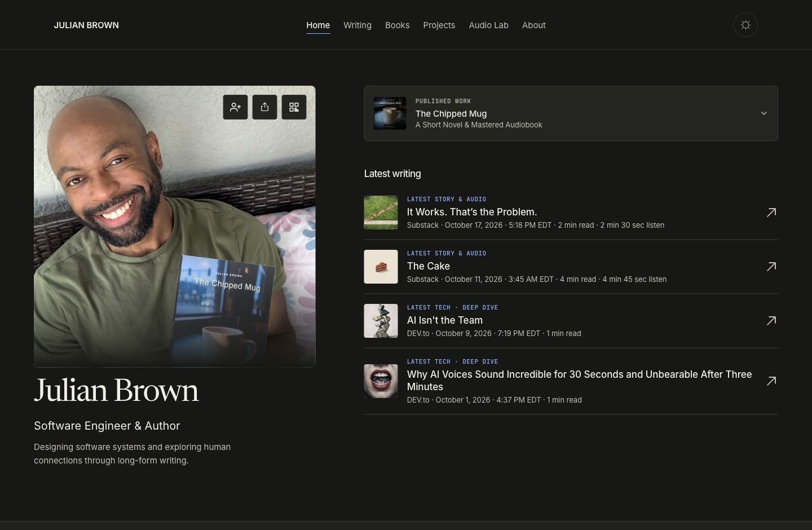The image size is (812, 530).
Task: Click The Chipped Mug title text
Action: point(451,113)
